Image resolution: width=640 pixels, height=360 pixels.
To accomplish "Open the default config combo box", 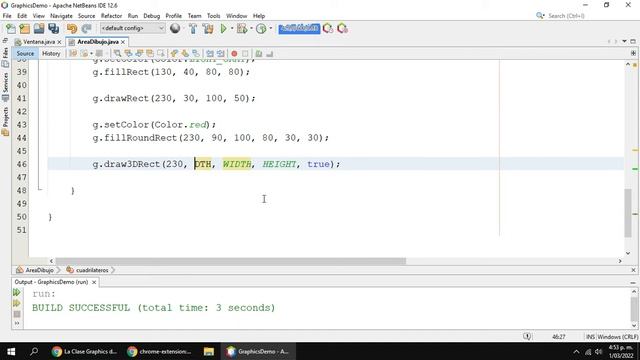I will (132, 28).
